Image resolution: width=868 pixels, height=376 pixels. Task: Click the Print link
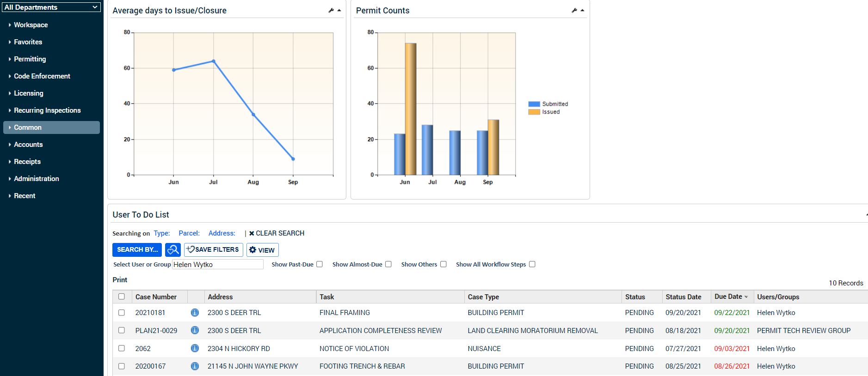tap(120, 280)
